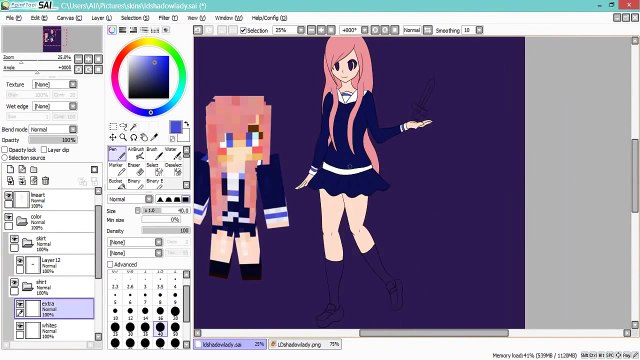Open the File menu
This screenshot has height=360, width=640.
coord(13,18)
